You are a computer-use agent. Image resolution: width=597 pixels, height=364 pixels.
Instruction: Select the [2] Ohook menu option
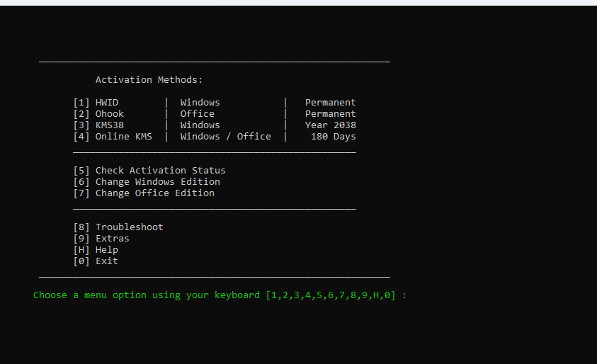98,114
